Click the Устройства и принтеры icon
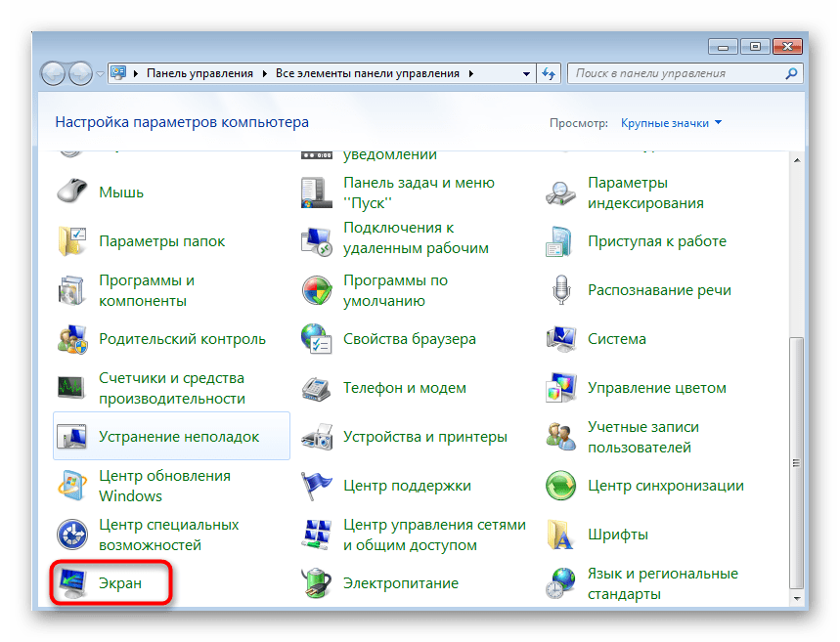The width and height of the screenshot is (840, 642). [318, 437]
